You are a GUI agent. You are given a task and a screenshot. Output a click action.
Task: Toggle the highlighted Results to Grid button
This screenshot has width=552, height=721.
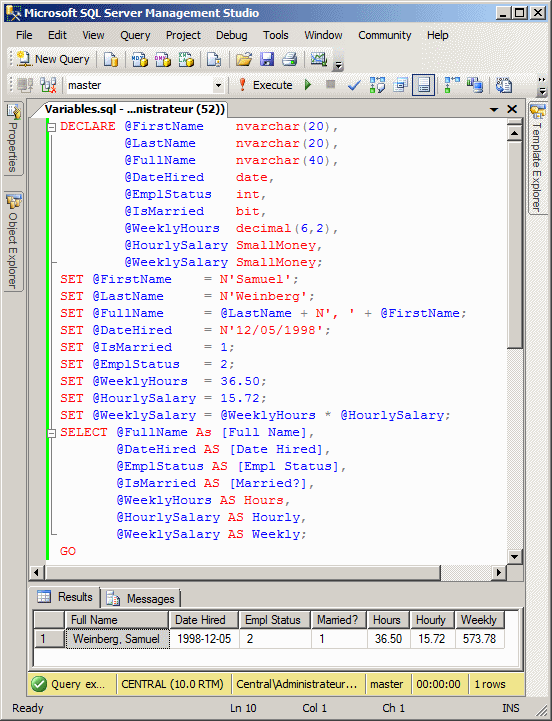pos(424,85)
